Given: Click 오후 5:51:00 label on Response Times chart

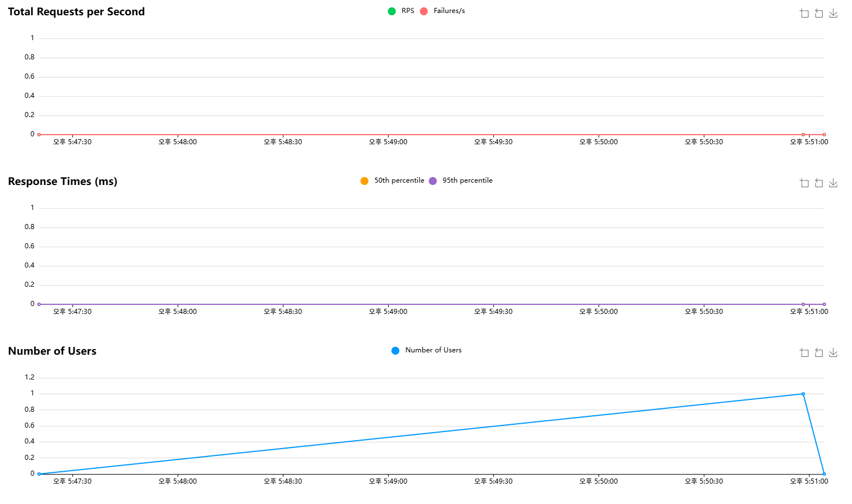Looking at the screenshot, I should [809, 312].
